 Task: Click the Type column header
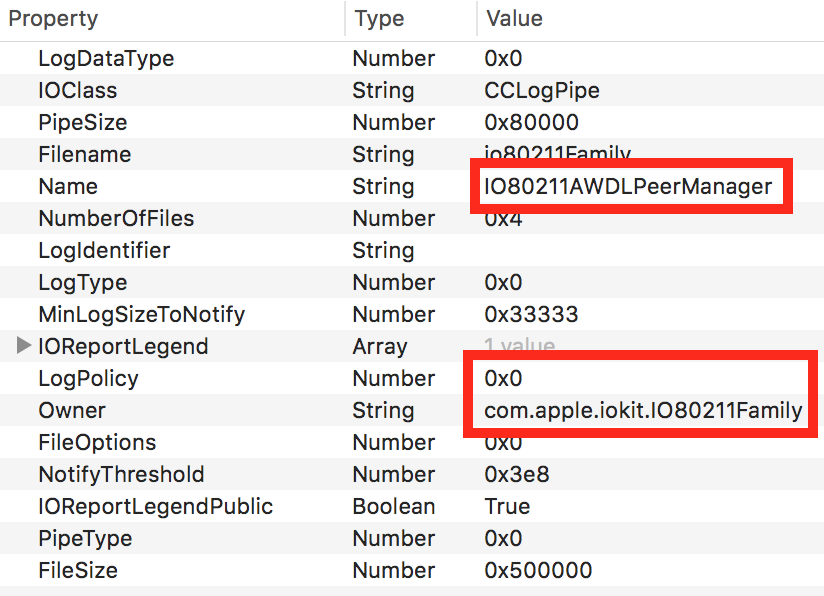tap(379, 18)
